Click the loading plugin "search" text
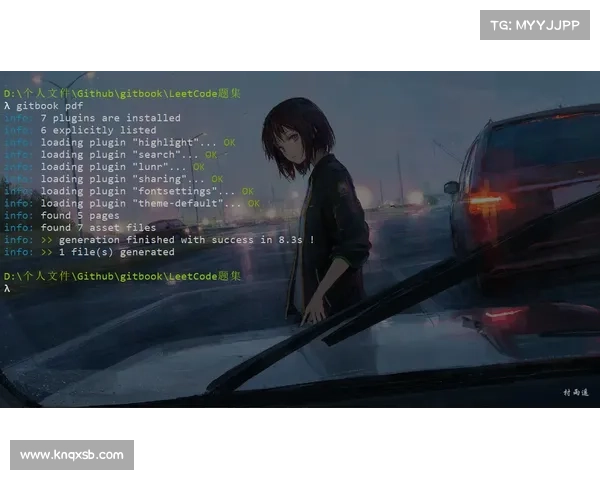This screenshot has height=480, width=600. point(119,155)
